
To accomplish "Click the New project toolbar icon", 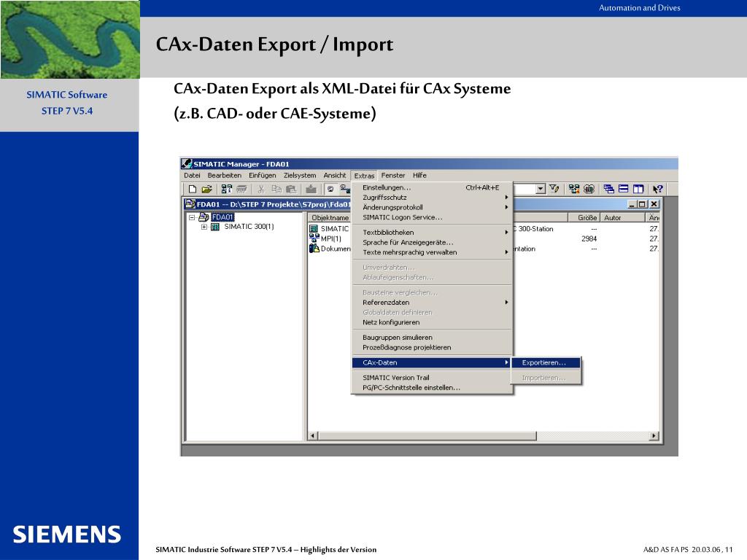I will [193, 189].
